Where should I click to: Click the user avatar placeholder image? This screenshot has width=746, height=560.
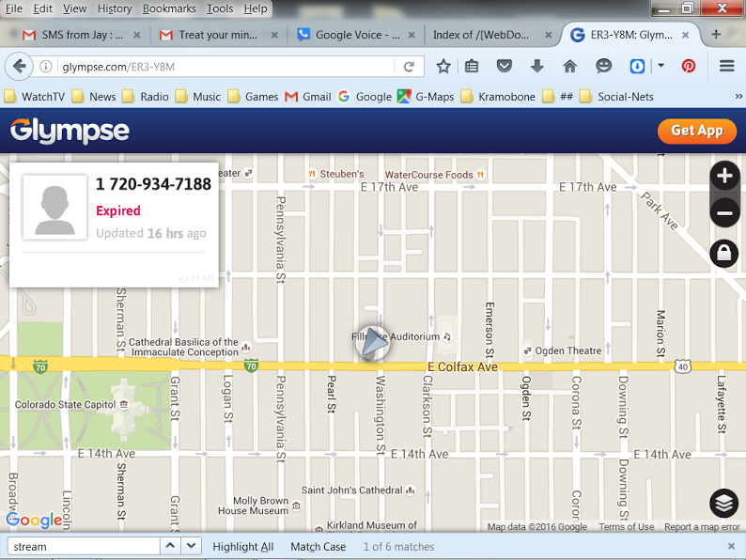click(54, 208)
